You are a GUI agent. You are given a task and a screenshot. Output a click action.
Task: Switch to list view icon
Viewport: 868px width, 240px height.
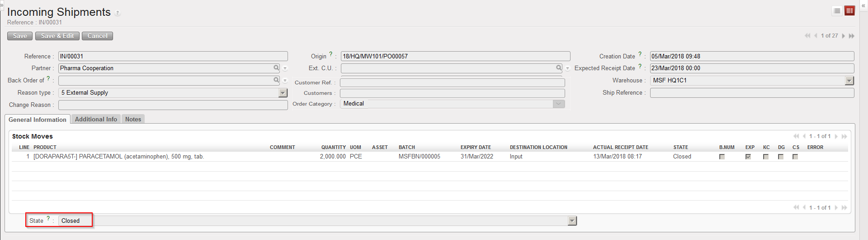coord(837,11)
